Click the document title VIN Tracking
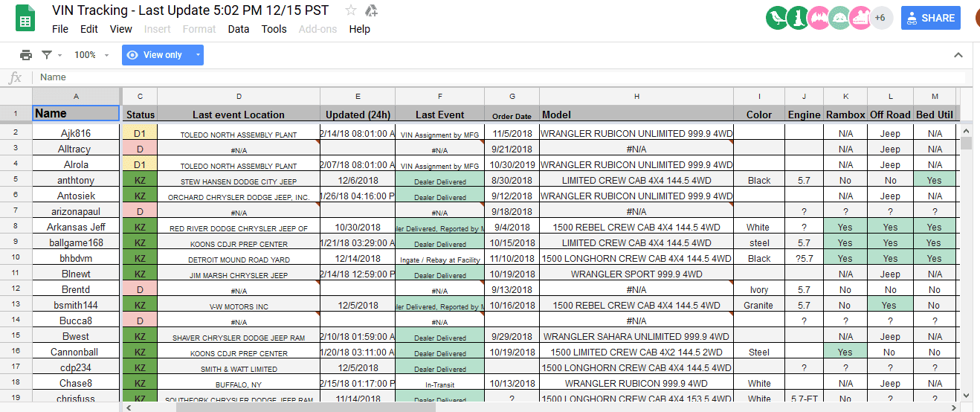This screenshot has height=412, width=980. tap(190, 10)
